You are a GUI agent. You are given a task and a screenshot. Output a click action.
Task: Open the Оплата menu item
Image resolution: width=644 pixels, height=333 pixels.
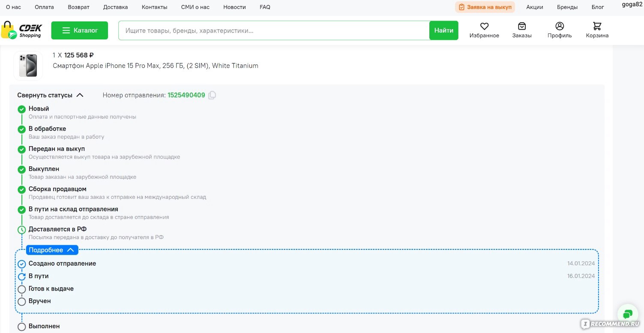[x=44, y=7]
